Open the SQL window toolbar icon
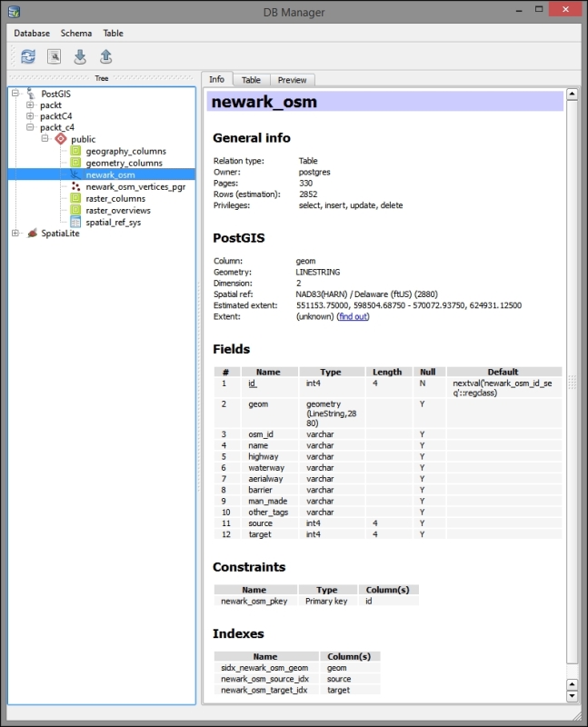 tap(55, 56)
